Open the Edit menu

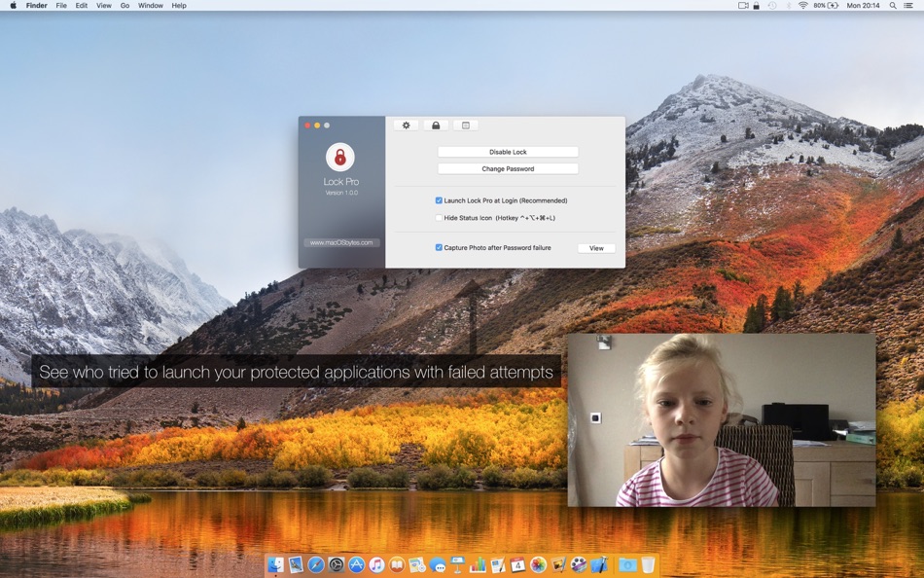(82, 5)
